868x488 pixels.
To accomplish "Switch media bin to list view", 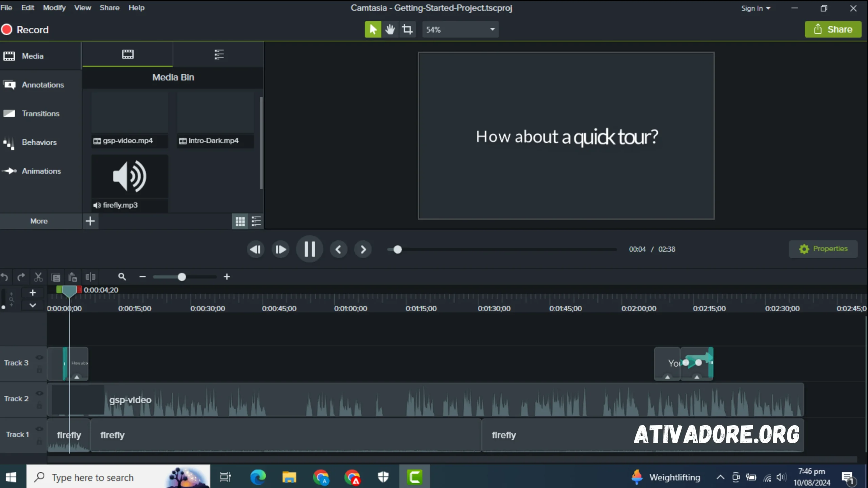I will click(256, 221).
